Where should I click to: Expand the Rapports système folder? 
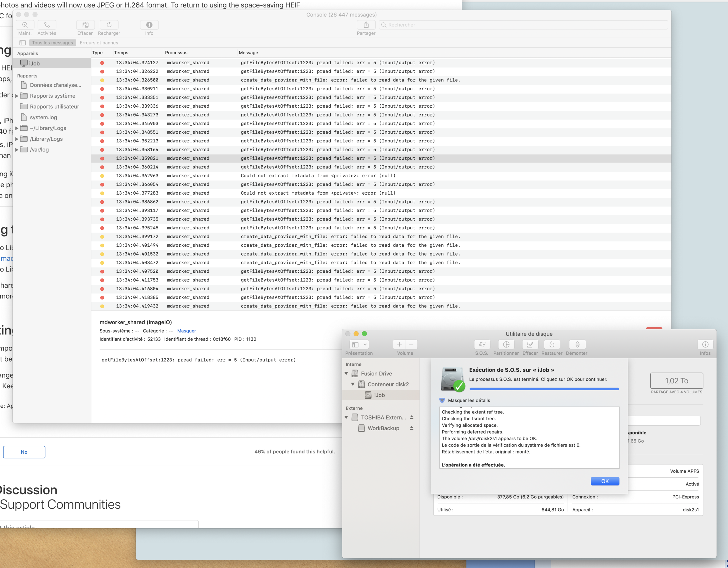coord(17,96)
